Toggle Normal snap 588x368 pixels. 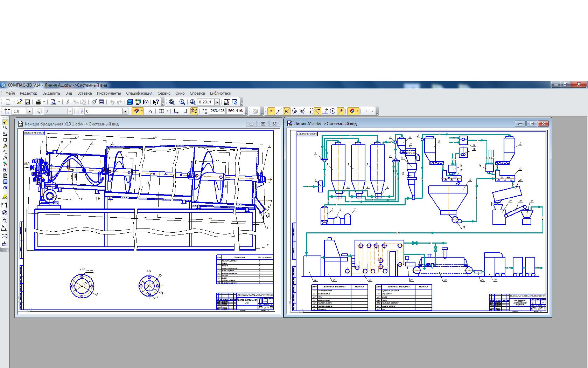(302, 111)
